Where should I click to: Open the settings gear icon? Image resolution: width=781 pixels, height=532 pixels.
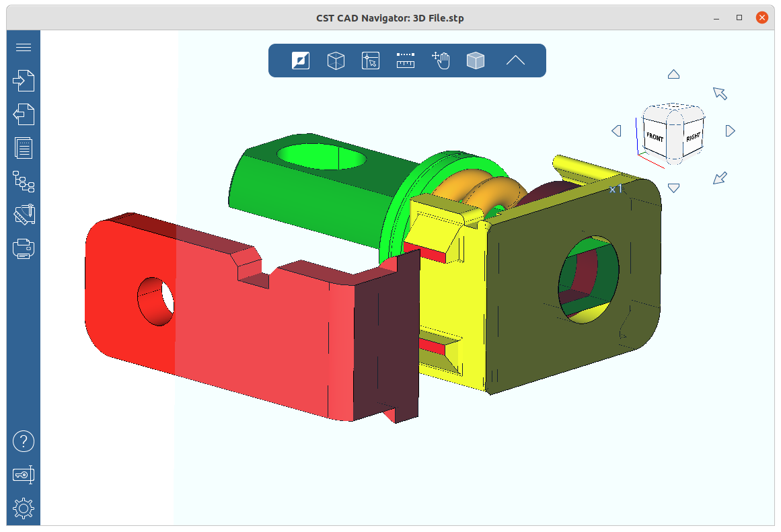point(24,508)
